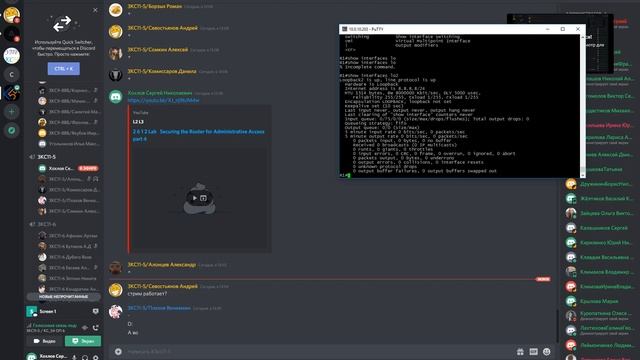The image size is (640, 360).
Task: Click the НОВЫЕ НЕПРОЧИТАННЫЕ pill
Action: [63, 297]
